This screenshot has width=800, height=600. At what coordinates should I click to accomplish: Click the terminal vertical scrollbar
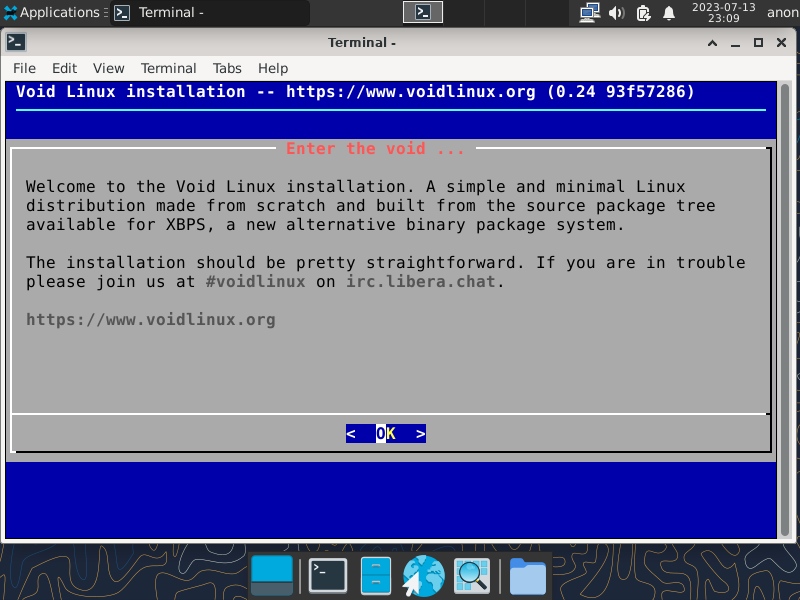click(785, 310)
